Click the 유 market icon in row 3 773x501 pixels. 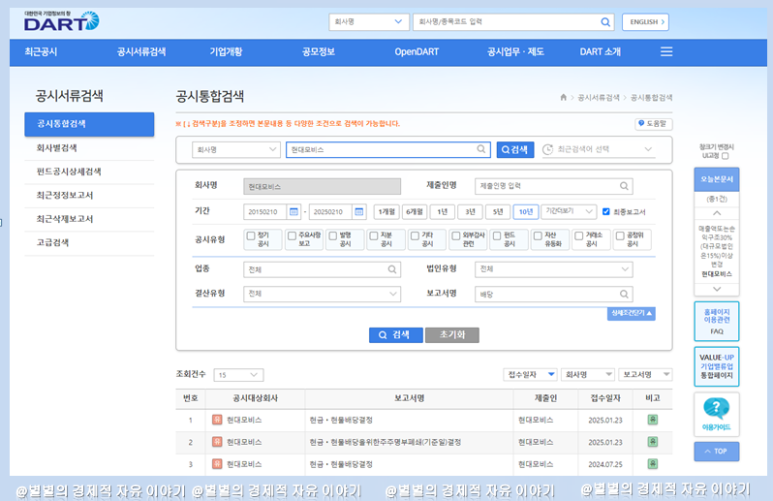(217, 464)
